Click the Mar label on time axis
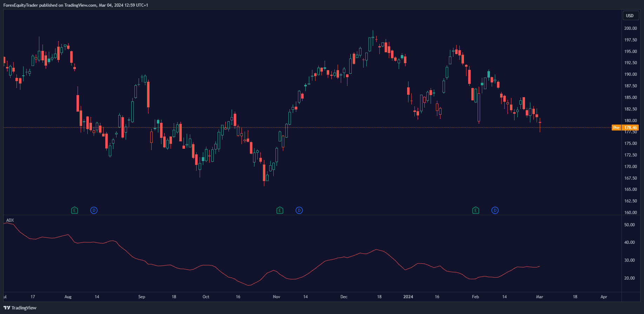Image resolution: width=644 pixels, height=314 pixels. pos(540,297)
